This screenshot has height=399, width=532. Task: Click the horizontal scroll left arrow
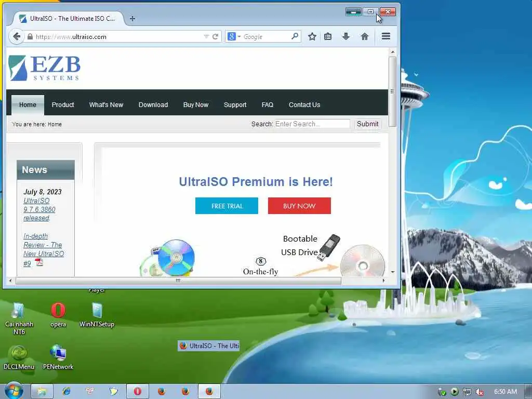click(10, 281)
